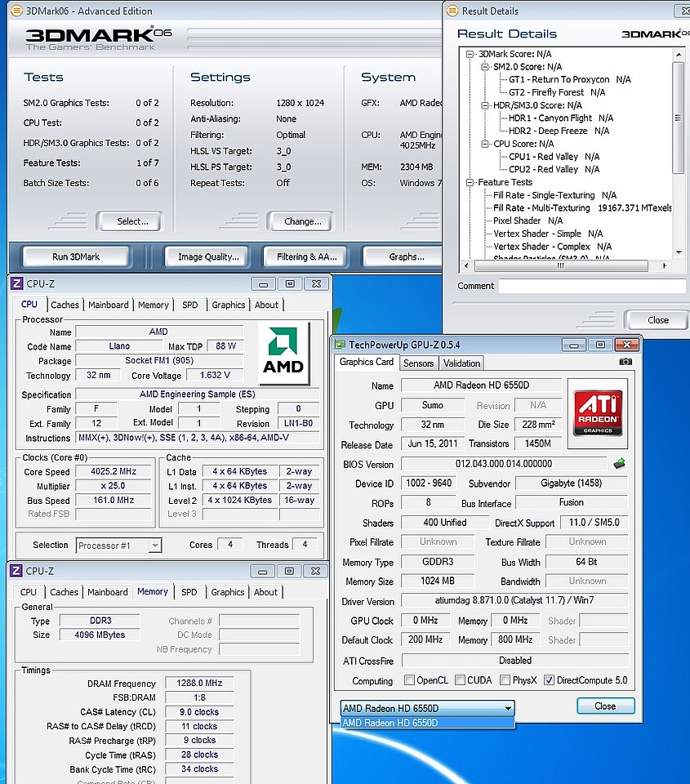Viewport: 690px width, 784px height.
Task: Click Change... button under Settings
Action: coord(300,221)
